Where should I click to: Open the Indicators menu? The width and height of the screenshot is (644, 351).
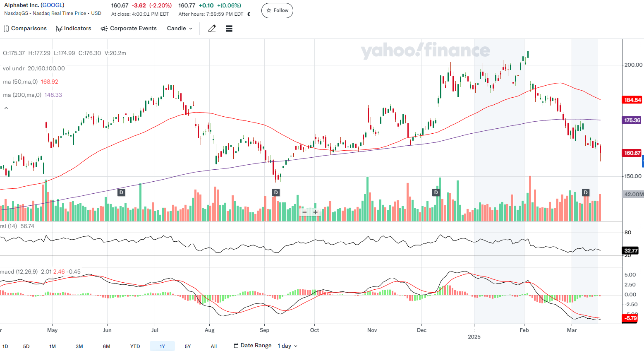point(73,29)
